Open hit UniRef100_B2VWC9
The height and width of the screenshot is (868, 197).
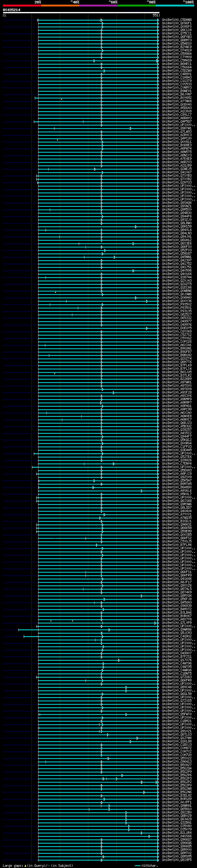point(176,47)
